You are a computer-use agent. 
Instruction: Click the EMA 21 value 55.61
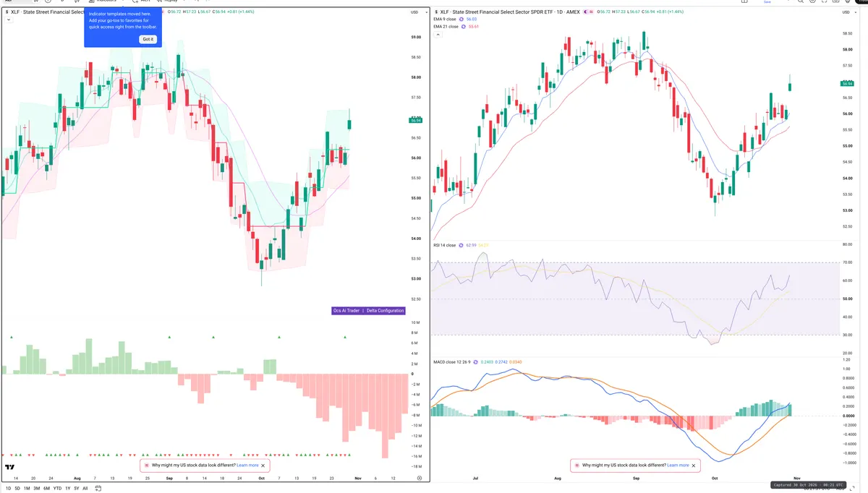[x=474, y=27]
